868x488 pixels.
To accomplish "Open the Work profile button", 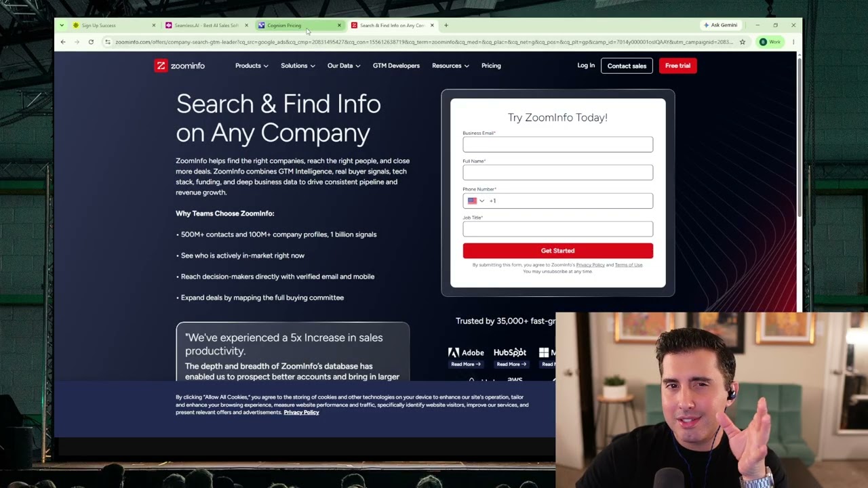I will pyautogui.click(x=771, y=42).
